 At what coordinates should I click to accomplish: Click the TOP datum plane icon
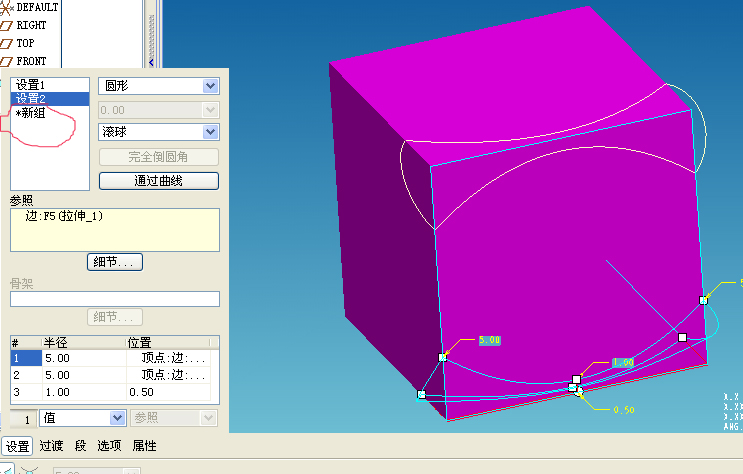tap(7, 44)
